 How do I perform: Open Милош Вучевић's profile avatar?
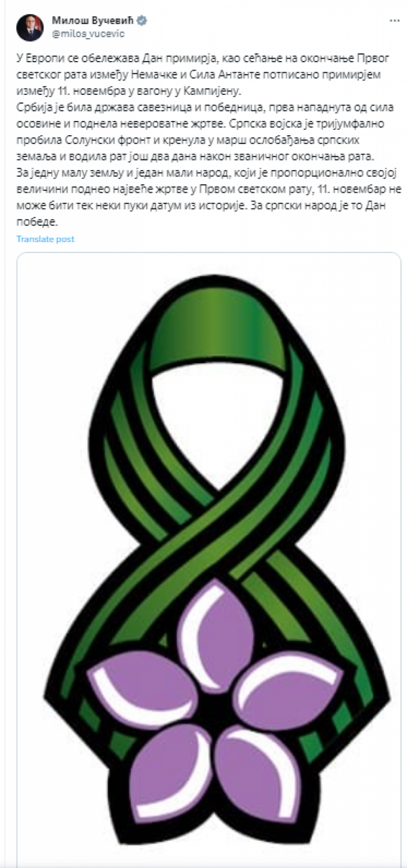[30, 28]
